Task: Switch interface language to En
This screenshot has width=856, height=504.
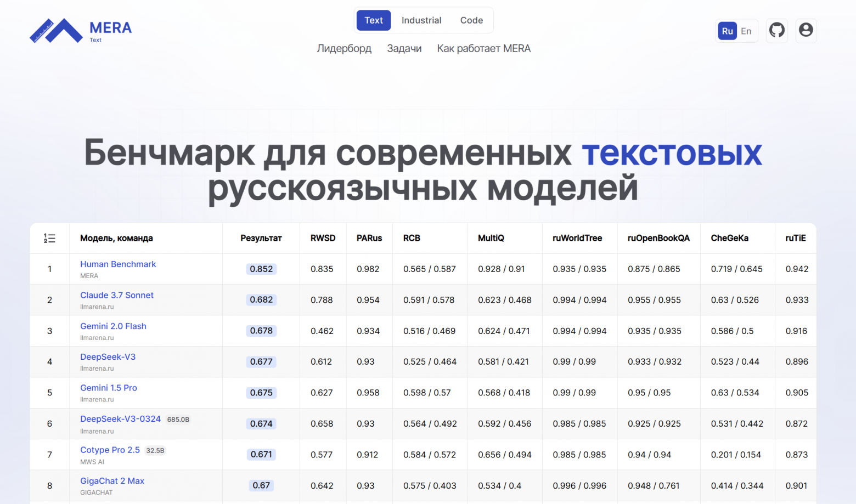Action: [x=746, y=31]
